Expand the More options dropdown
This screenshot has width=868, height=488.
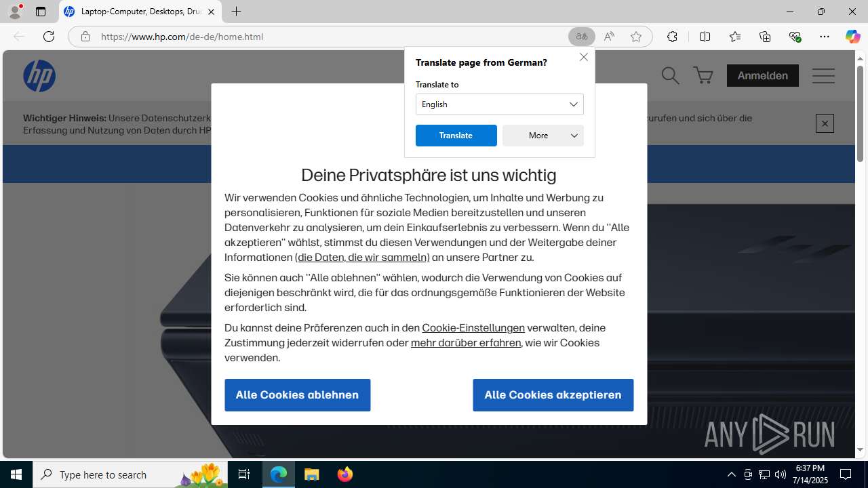(x=543, y=136)
